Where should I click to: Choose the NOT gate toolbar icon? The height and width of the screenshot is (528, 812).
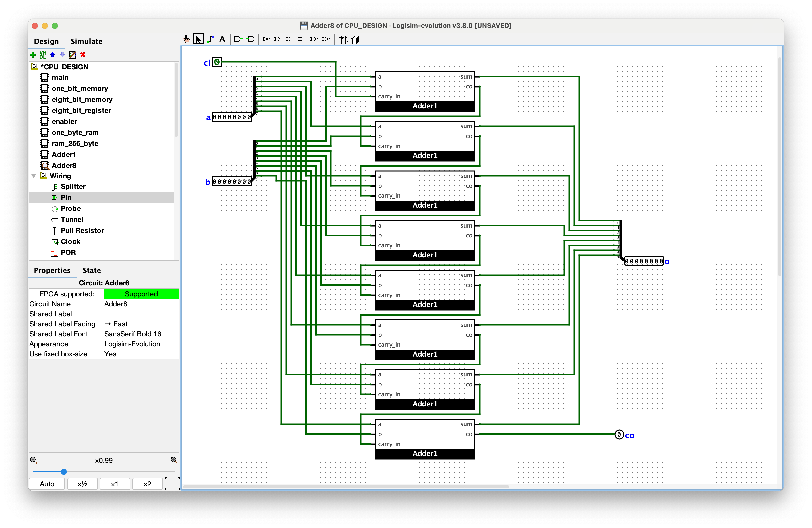(x=266, y=39)
